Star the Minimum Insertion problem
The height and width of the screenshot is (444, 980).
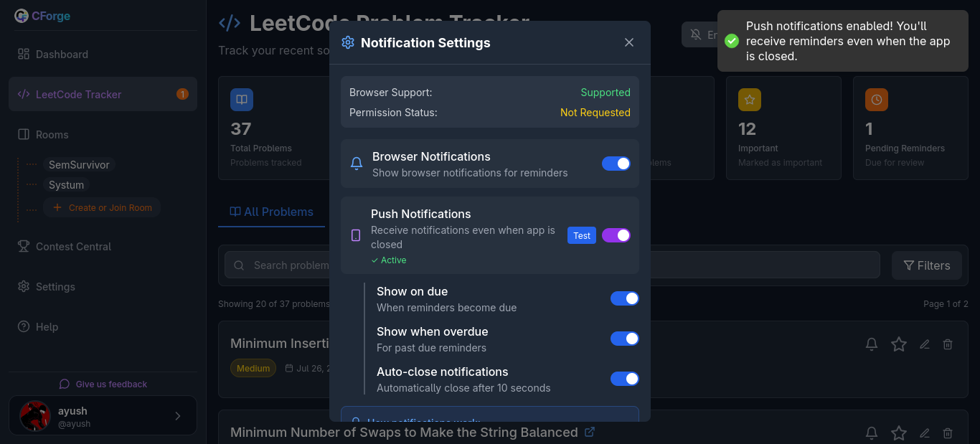coord(898,344)
